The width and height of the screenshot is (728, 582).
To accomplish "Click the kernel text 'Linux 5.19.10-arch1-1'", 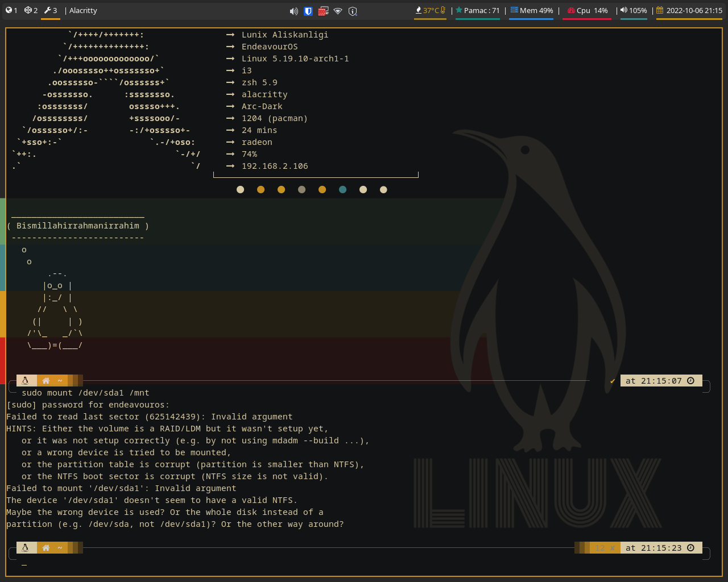I will pyautogui.click(x=295, y=59).
